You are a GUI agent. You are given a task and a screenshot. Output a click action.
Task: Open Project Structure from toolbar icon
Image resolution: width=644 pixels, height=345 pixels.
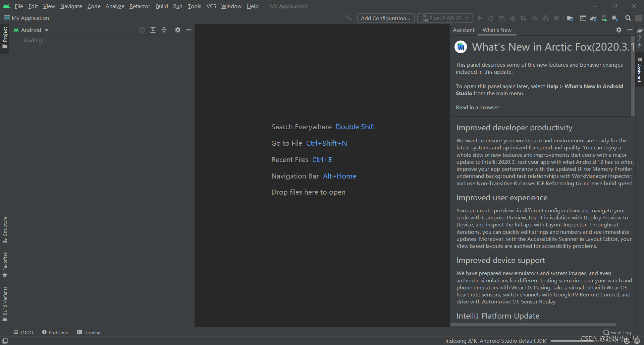click(x=570, y=18)
